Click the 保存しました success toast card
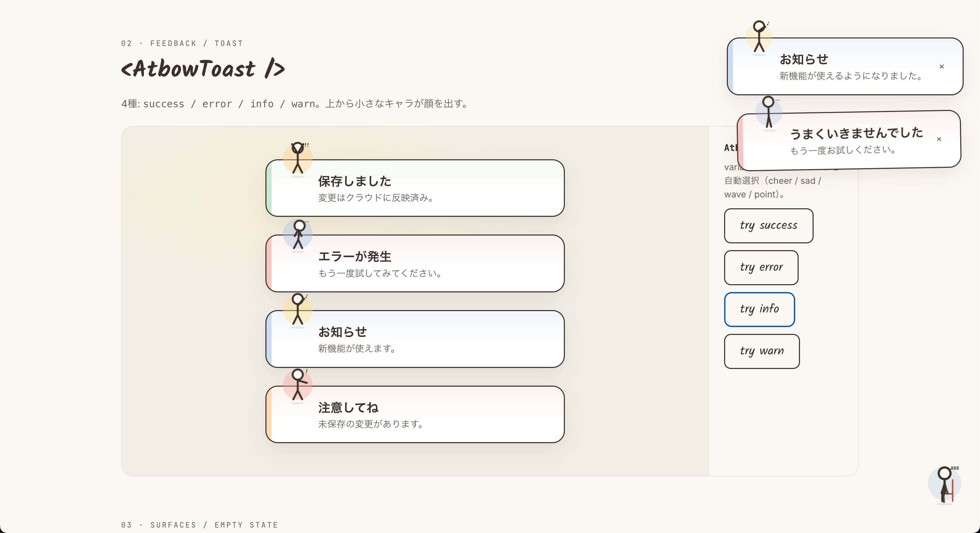 click(x=415, y=188)
